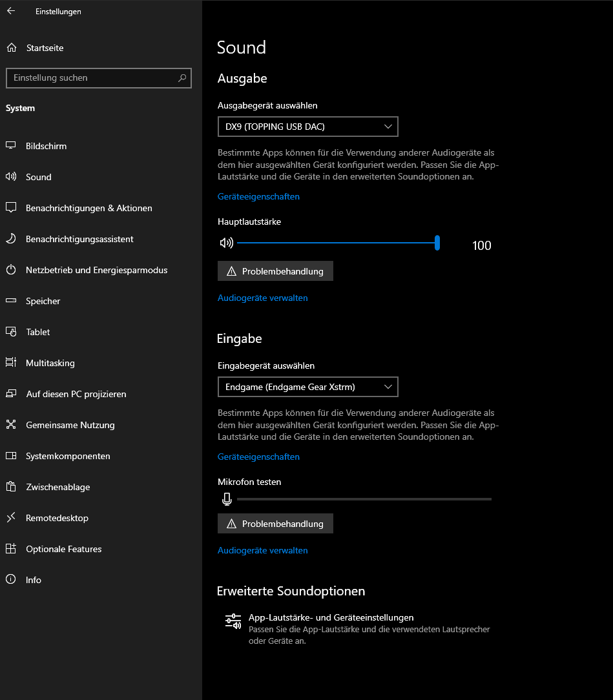Open Audiogeräte verwalten link under Ausgabe
613x700 pixels.
point(262,298)
